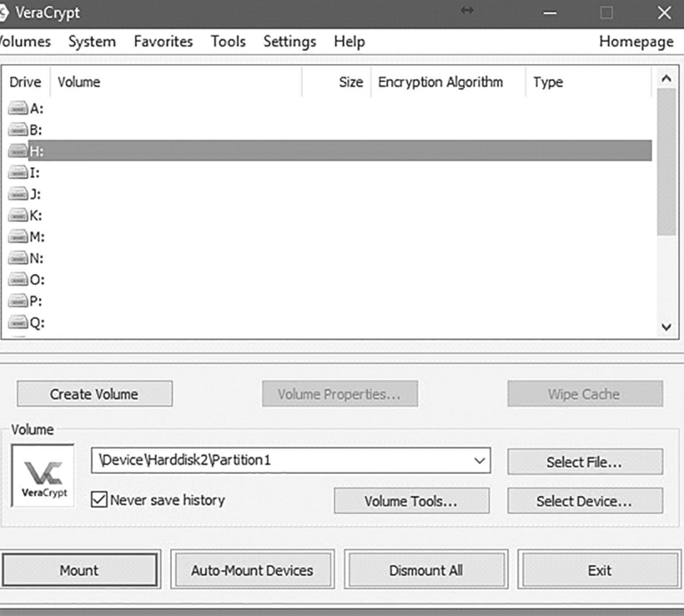Click the drive icon for I:
This screenshot has height=616, width=684.
coord(18,173)
